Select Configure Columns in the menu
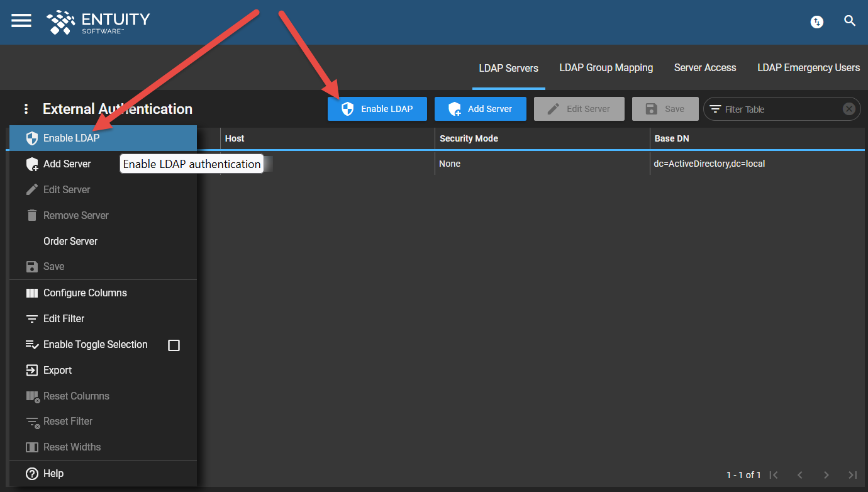 click(85, 293)
